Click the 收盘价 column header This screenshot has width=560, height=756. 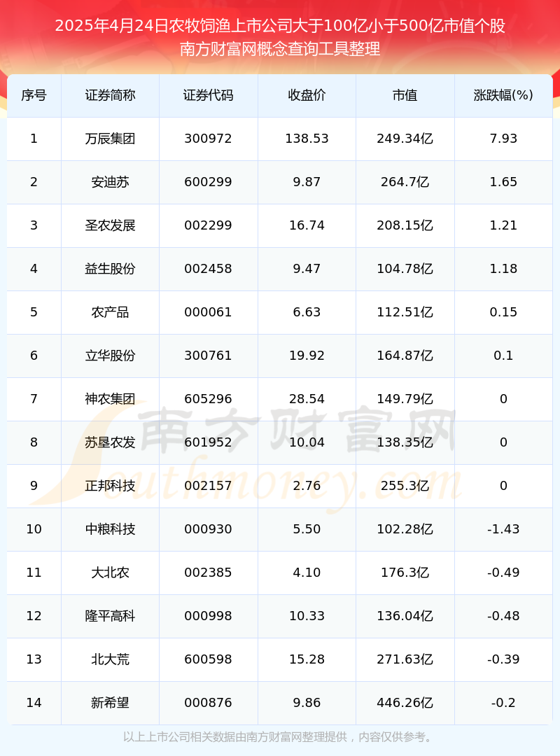tap(307, 95)
